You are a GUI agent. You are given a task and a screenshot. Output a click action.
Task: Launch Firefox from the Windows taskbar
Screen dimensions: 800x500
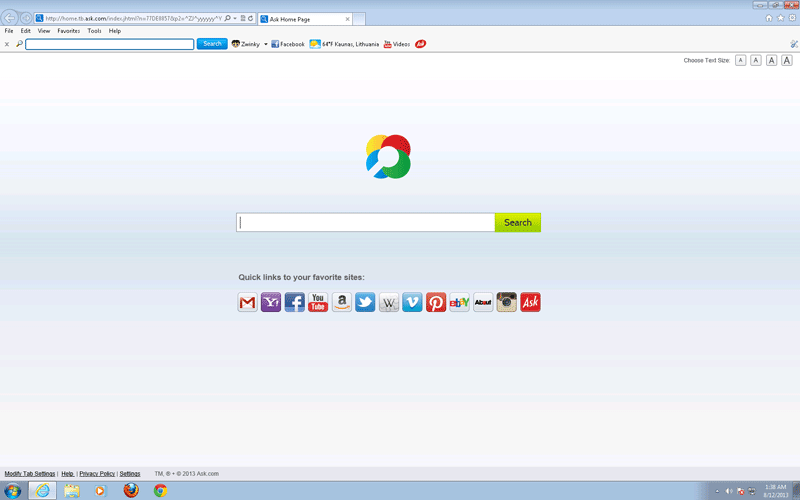[x=130, y=490]
